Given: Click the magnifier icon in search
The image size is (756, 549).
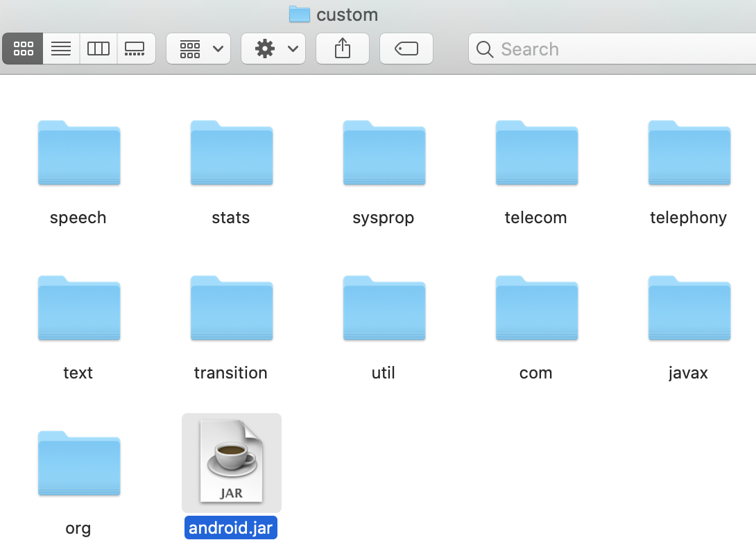Looking at the screenshot, I should pyautogui.click(x=485, y=49).
